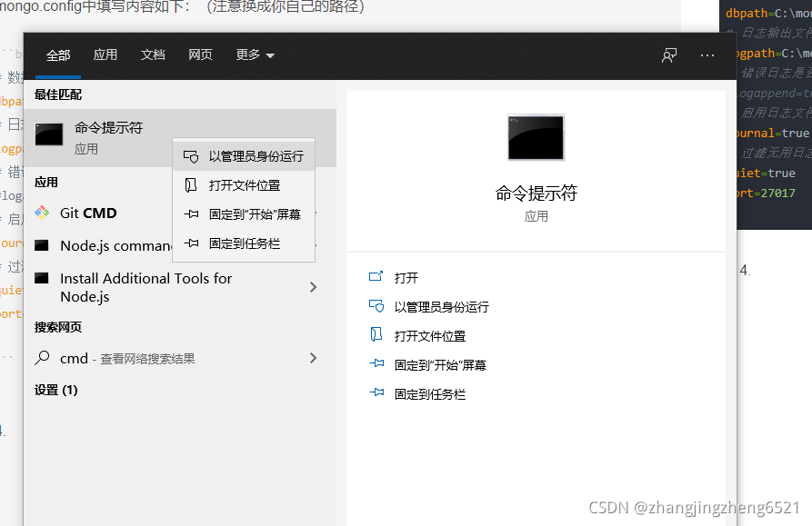The height and width of the screenshot is (526, 812).
Task: Click 固定到任务栏 in right detail pane
Action: pos(430,393)
